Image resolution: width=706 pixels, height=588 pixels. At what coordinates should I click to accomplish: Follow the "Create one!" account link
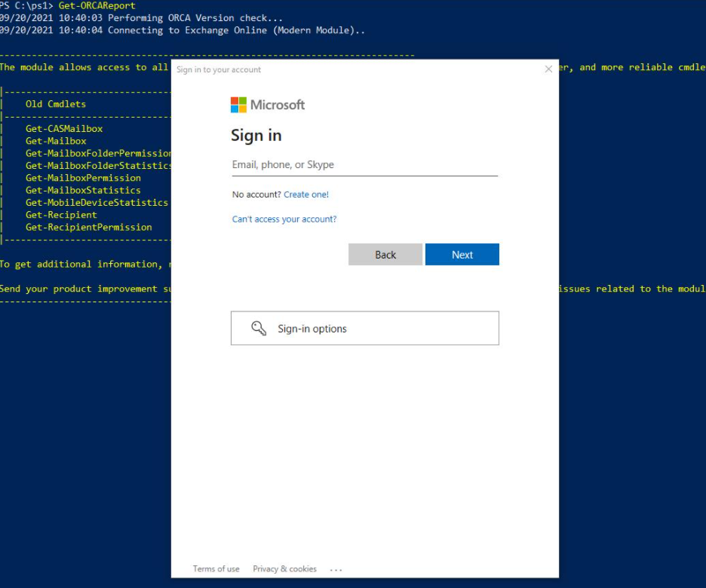(306, 194)
